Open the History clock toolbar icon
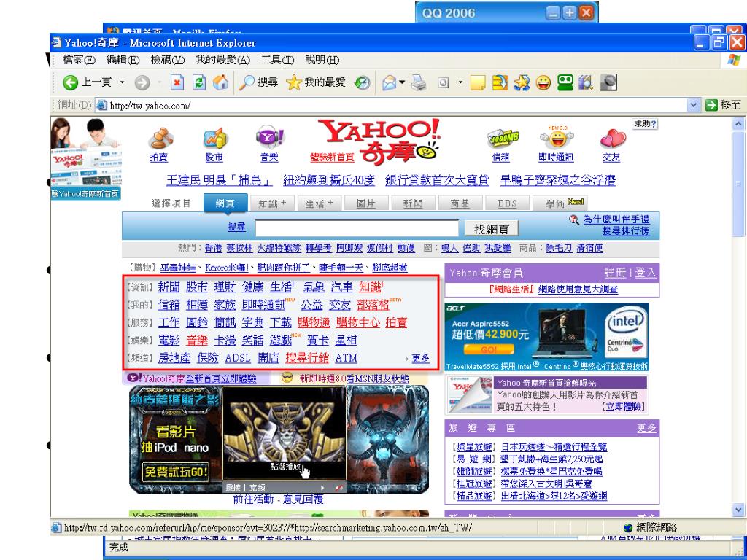The image size is (747, 560). (362, 82)
